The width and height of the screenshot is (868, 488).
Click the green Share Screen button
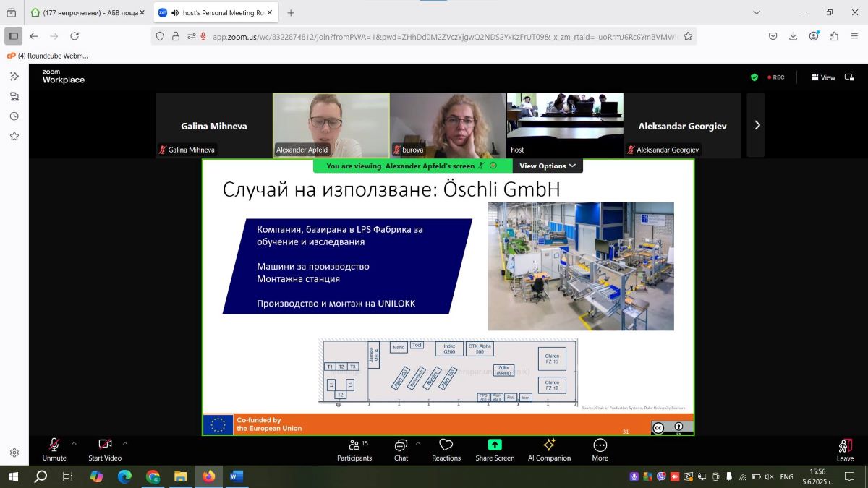[495, 449]
